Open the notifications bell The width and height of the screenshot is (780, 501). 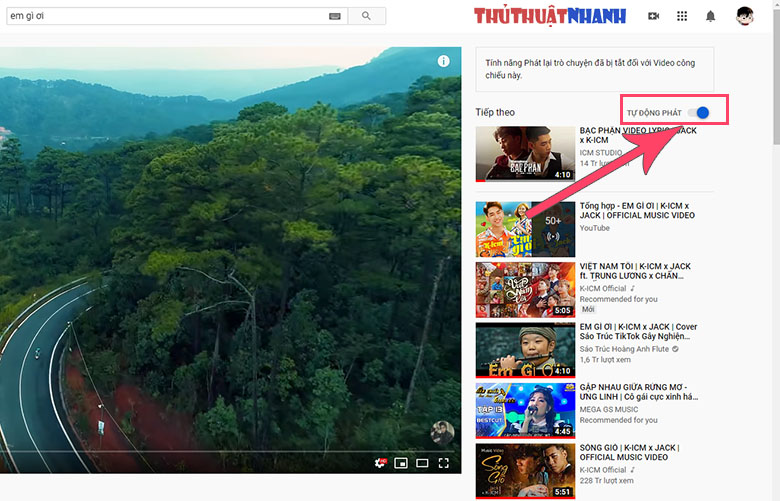point(710,16)
